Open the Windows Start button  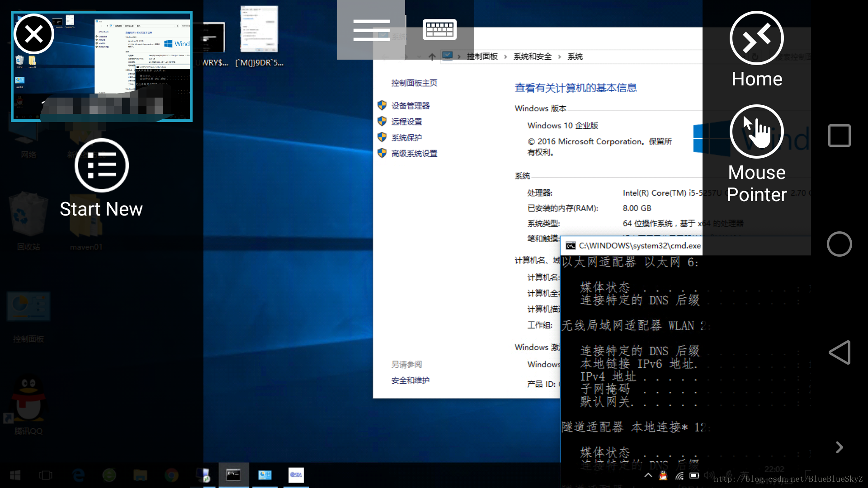[x=15, y=475]
